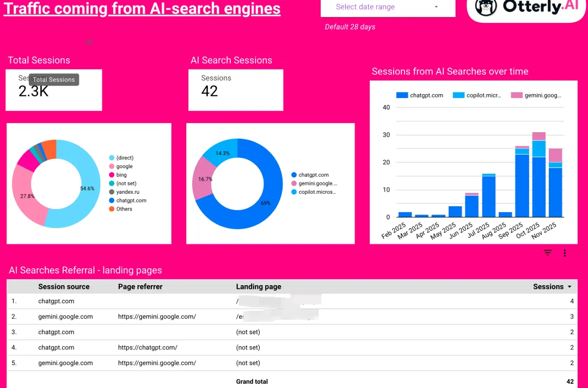Image resolution: width=588 pixels, height=388 pixels.
Task: Click AI Searches Referral - landing pages title
Action: click(85, 270)
